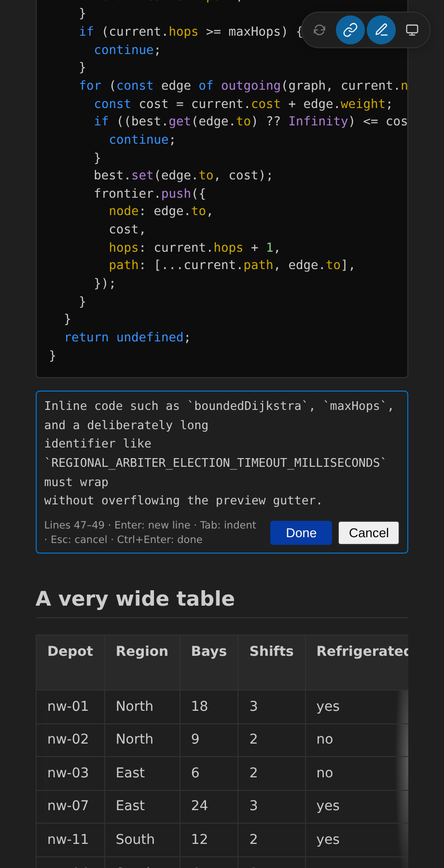Click the 'frontier.push({' code line
444x868 pixels.
[x=150, y=193]
